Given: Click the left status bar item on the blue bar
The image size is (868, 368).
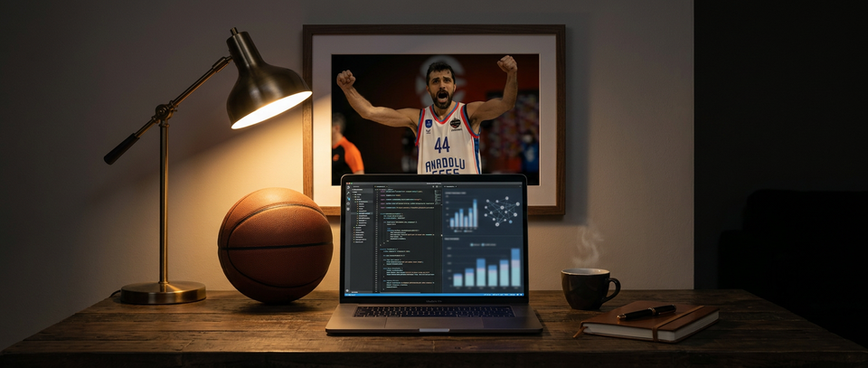Looking at the screenshot, I should (350, 295).
